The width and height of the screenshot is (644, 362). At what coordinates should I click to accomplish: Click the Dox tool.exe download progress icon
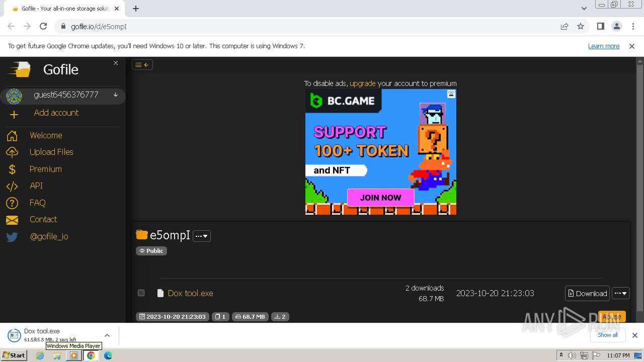pyautogui.click(x=14, y=335)
